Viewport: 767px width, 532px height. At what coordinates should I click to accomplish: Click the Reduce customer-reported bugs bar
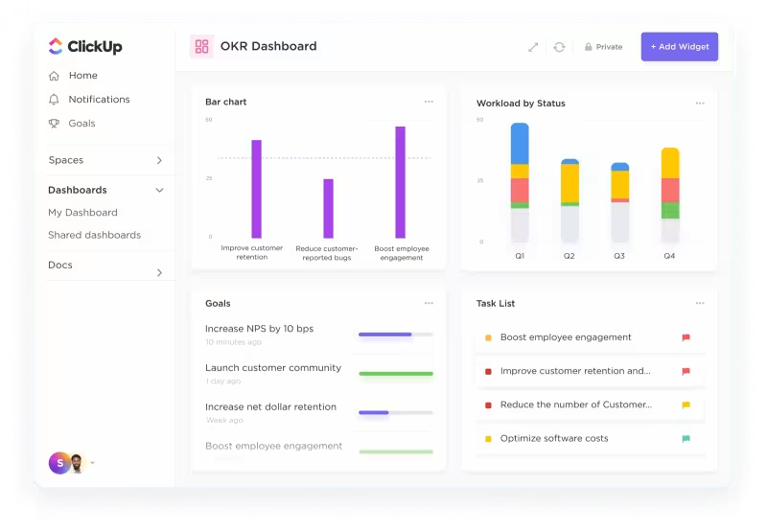328,209
